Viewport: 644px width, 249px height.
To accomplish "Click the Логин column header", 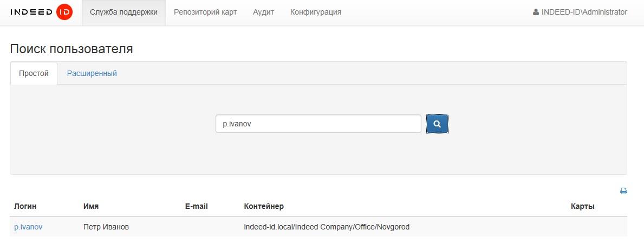I will click(25, 206).
